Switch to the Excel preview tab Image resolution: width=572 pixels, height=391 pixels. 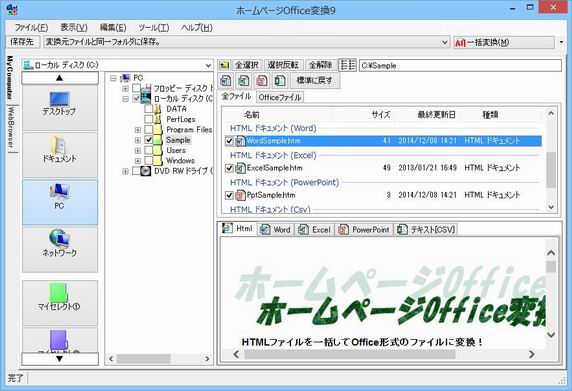(x=314, y=229)
